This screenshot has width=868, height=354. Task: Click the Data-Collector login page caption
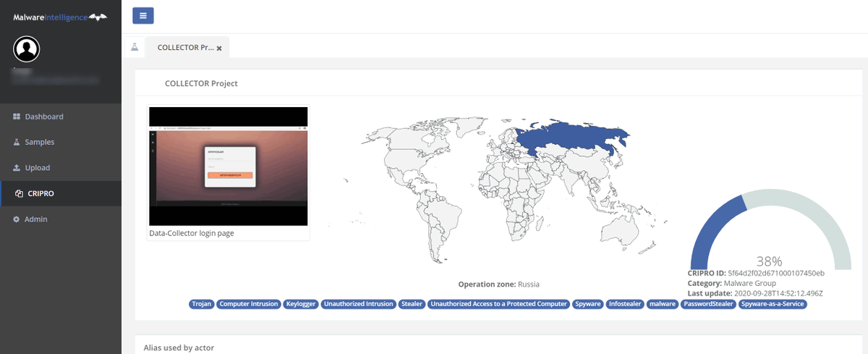click(x=192, y=233)
